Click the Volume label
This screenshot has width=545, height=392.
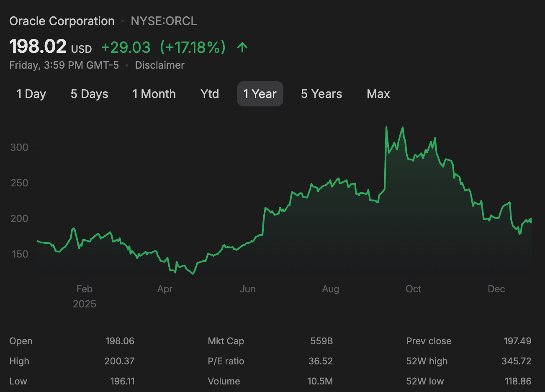point(224,381)
